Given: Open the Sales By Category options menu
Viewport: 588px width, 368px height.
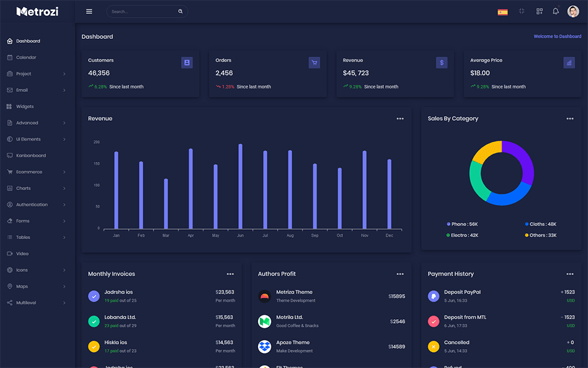Looking at the screenshot, I should (570, 118).
